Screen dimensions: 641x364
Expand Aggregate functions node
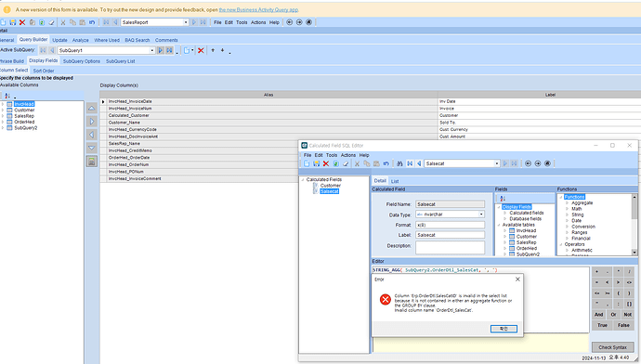pos(567,203)
